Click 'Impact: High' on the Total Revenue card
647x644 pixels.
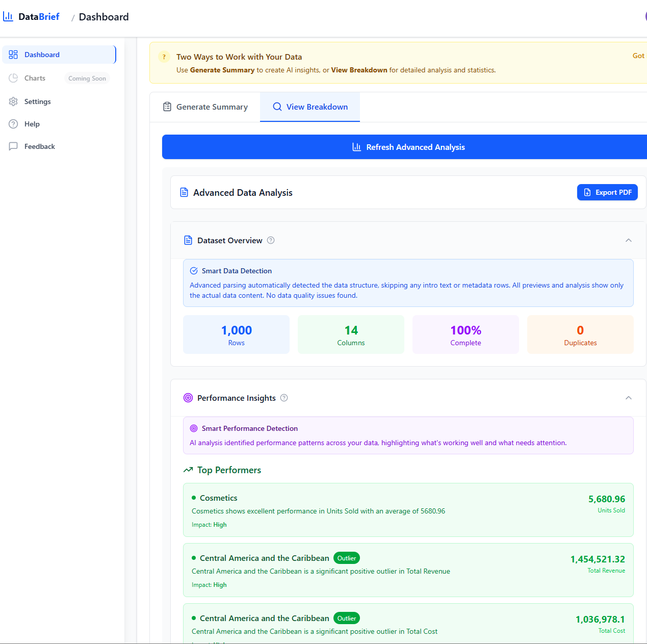(209, 585)
